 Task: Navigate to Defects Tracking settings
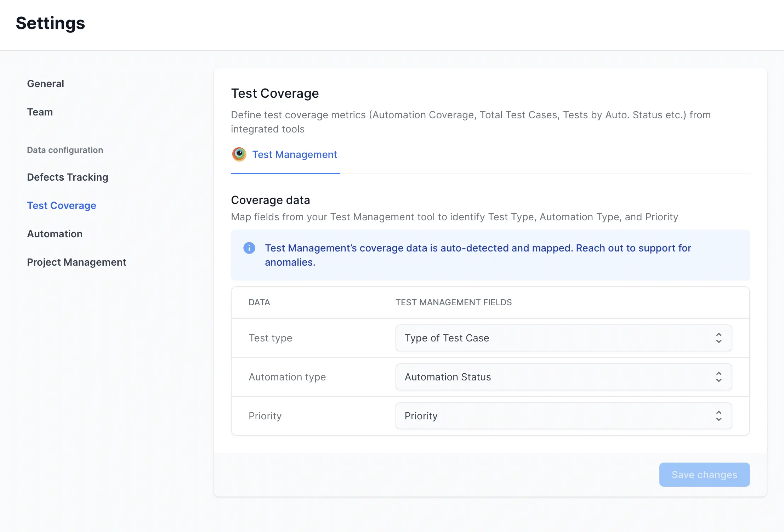coord(67,177)
